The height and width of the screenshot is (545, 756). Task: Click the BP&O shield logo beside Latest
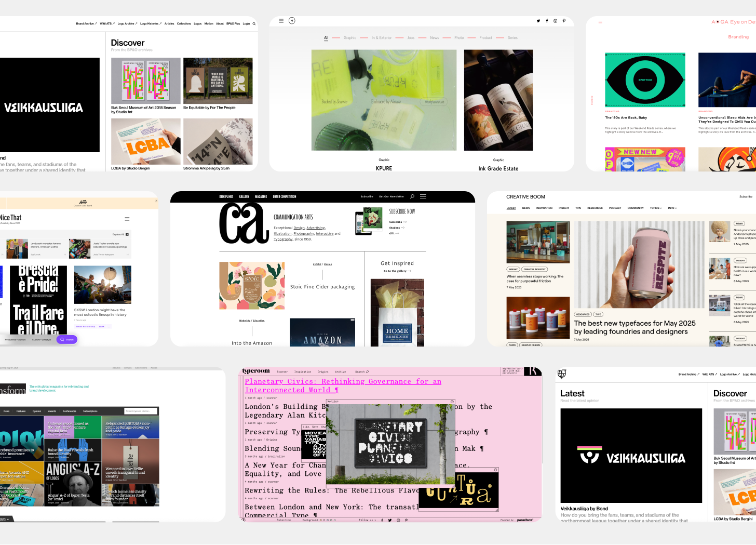tap(562, 374)
